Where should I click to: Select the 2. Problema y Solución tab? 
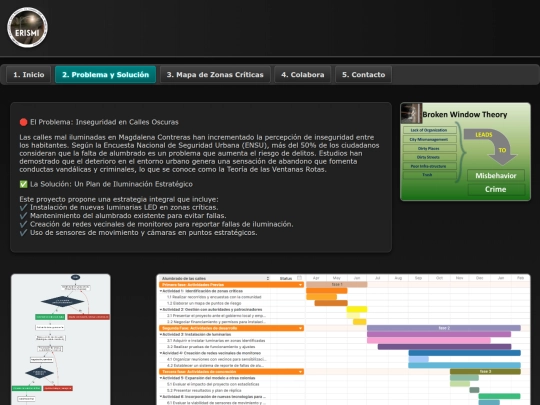(105, 75)
